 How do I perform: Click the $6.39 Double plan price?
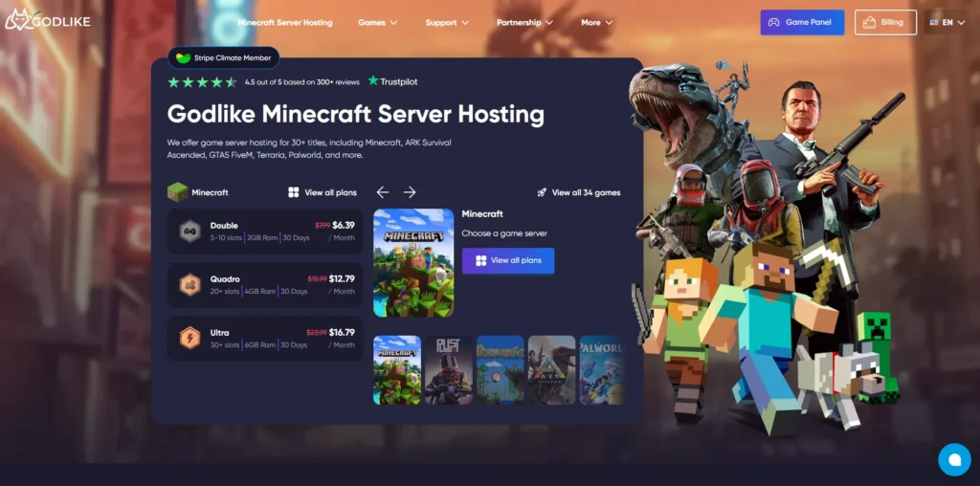pos(344,226)
